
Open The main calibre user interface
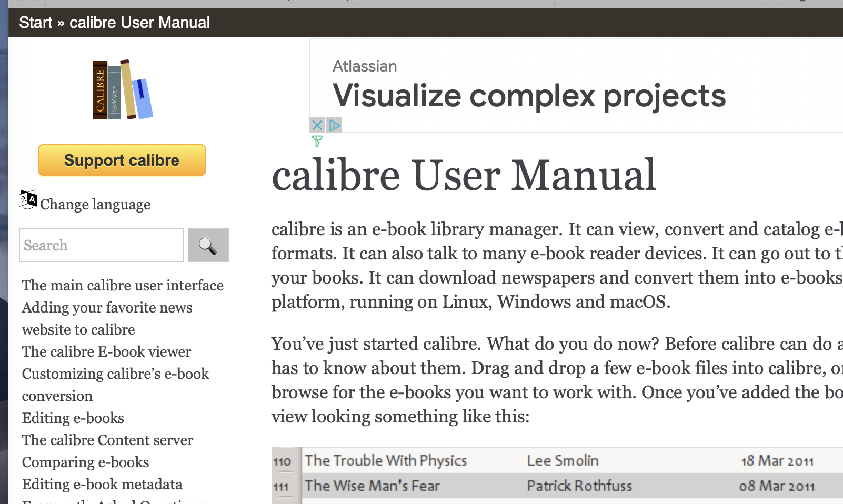(x=123, y=285)
